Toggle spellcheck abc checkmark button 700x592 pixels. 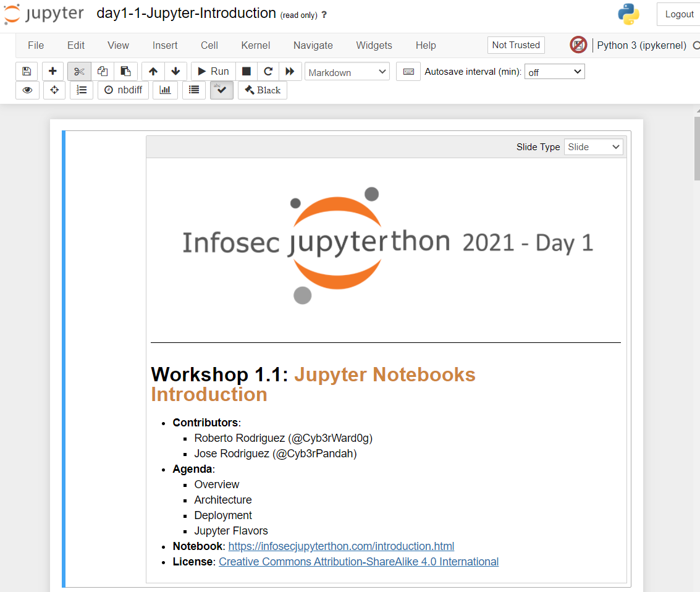222,90
